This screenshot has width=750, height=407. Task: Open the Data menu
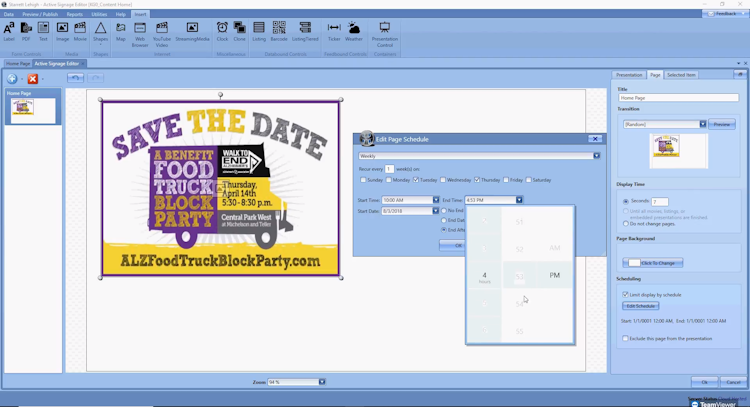point(9,14)
